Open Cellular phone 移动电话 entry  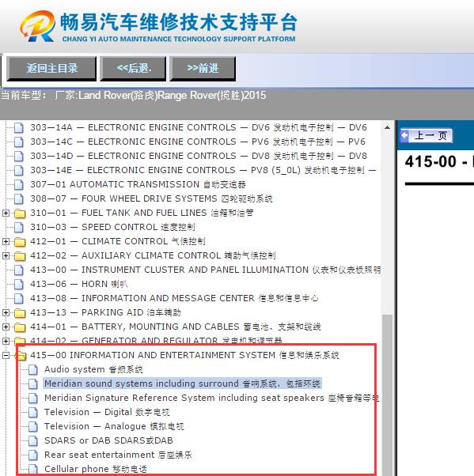[x=96, y=470]
